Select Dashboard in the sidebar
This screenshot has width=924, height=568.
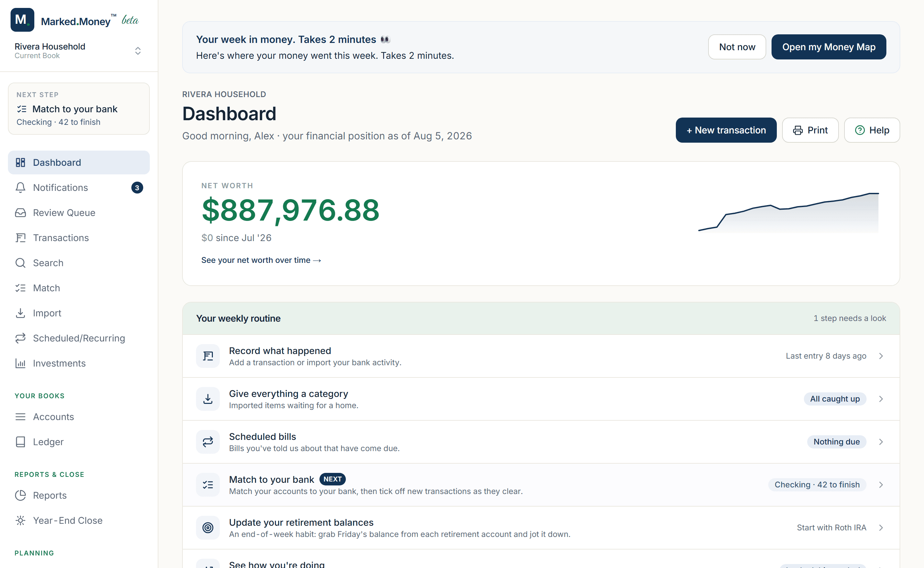point(79,162)
